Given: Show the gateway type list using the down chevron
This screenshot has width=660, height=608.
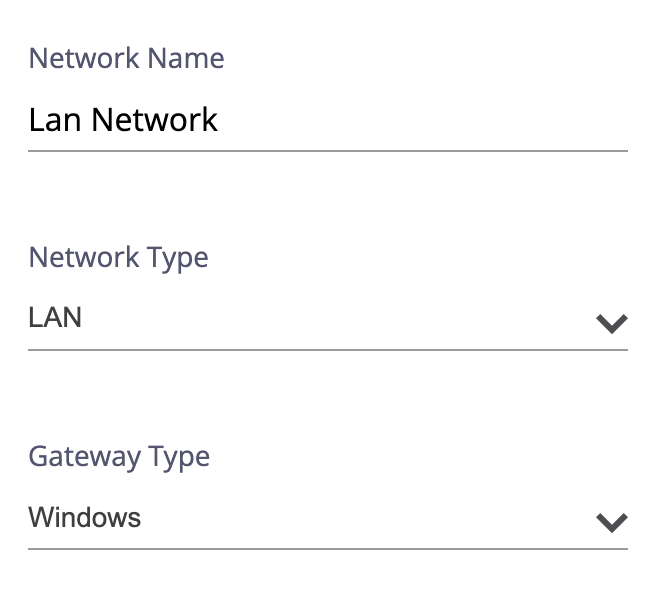Looking at the screenshot, I should [611, 522].
